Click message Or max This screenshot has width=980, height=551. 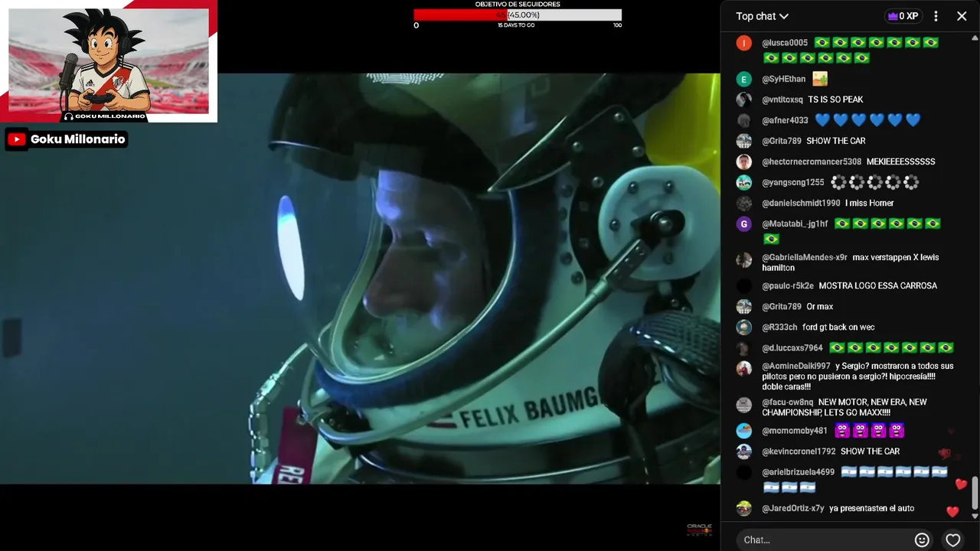coord(819,306)
